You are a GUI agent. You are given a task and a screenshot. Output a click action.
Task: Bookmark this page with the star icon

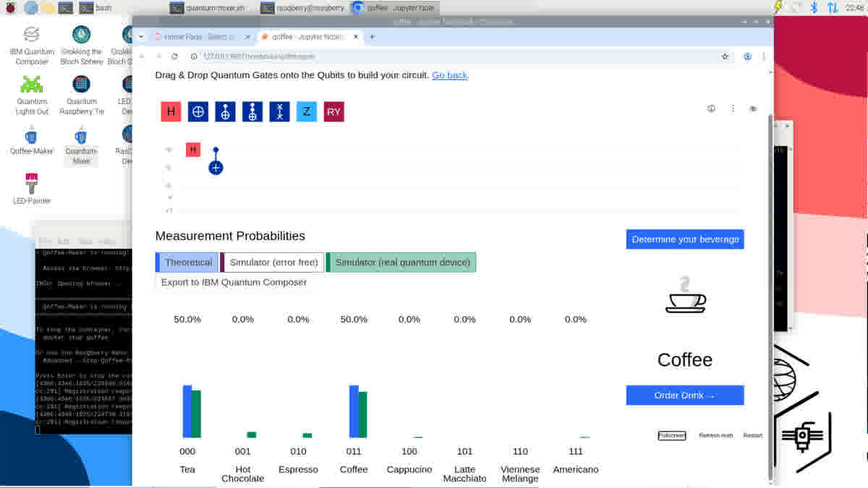coord(725,56)
